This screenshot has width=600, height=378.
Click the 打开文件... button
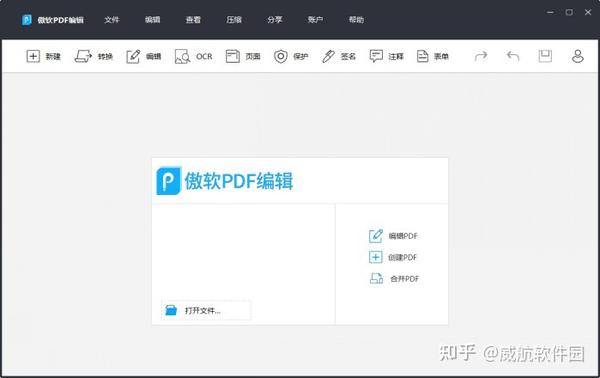click(206, 310)
